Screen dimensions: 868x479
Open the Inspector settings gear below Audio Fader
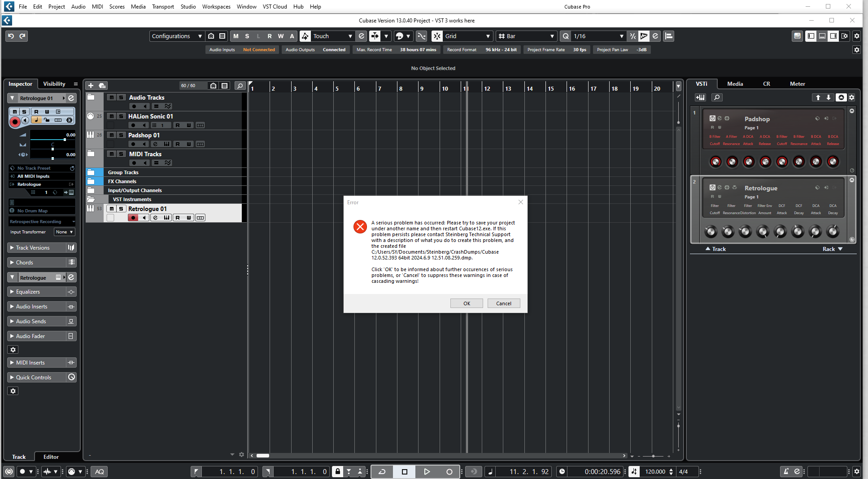13,350
